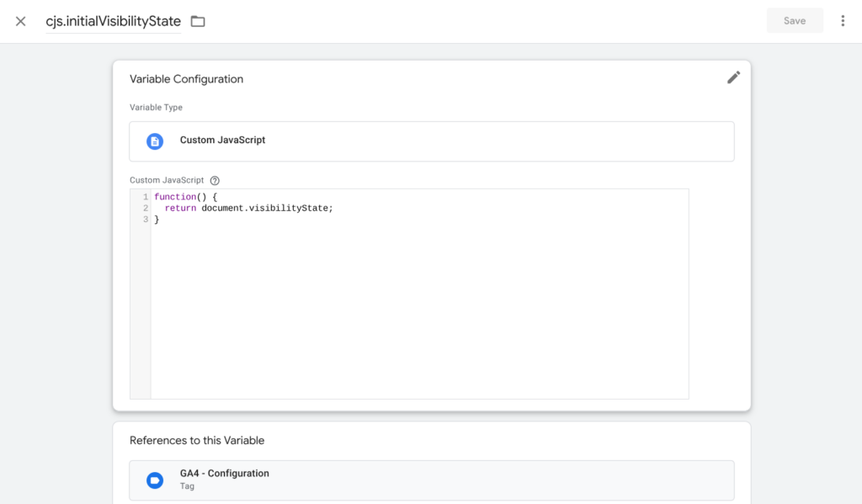Save the cjs.initialVisibilityState variable
This screenshot has width=862, height=504.
click(x=794, y=19)
